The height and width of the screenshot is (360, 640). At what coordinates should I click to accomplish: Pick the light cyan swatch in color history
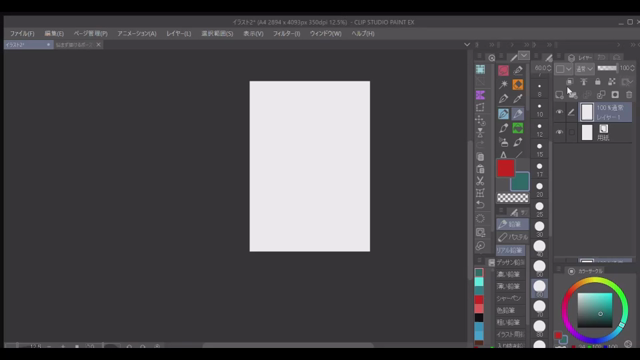tap(479, 282)
